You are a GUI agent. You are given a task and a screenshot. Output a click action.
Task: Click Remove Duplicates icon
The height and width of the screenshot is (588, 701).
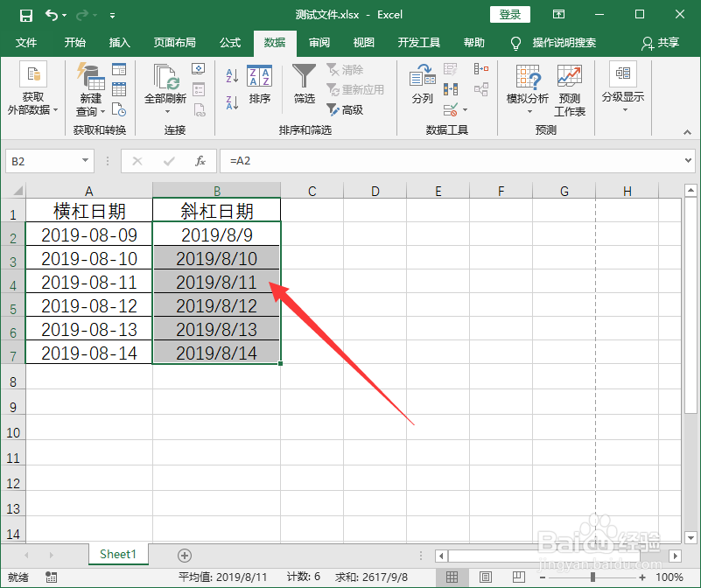[450, 89]
